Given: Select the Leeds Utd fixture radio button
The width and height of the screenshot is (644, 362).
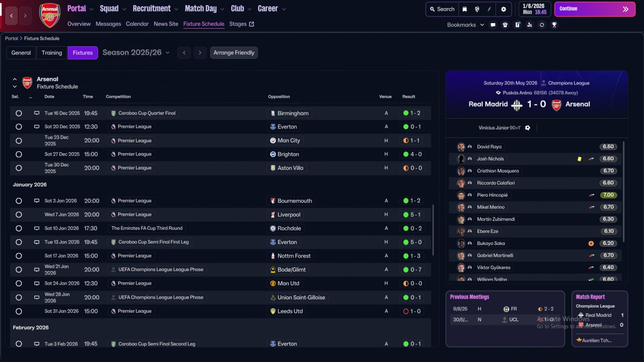Looking at the screenshot, I should point(19,311).
